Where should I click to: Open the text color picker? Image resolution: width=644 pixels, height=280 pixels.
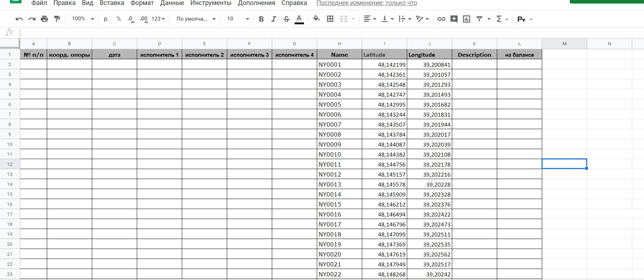(x=299, y=19)
